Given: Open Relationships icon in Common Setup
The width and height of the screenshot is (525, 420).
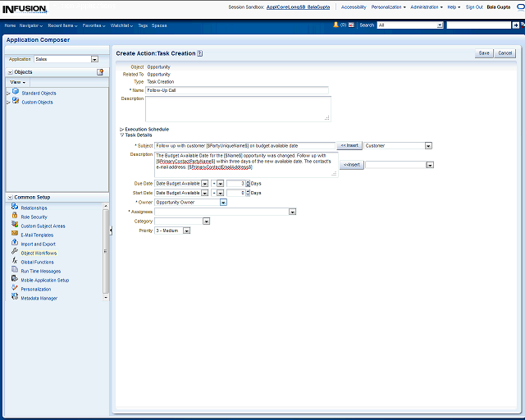Looking at the screenshot, I should tap(15, 208).
